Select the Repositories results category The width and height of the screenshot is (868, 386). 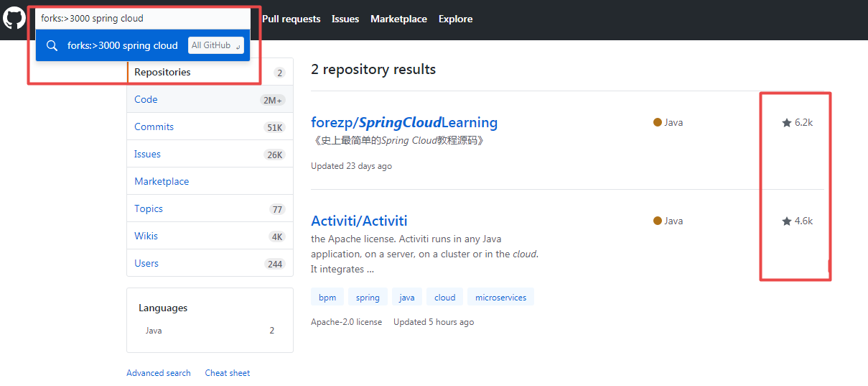210,72
